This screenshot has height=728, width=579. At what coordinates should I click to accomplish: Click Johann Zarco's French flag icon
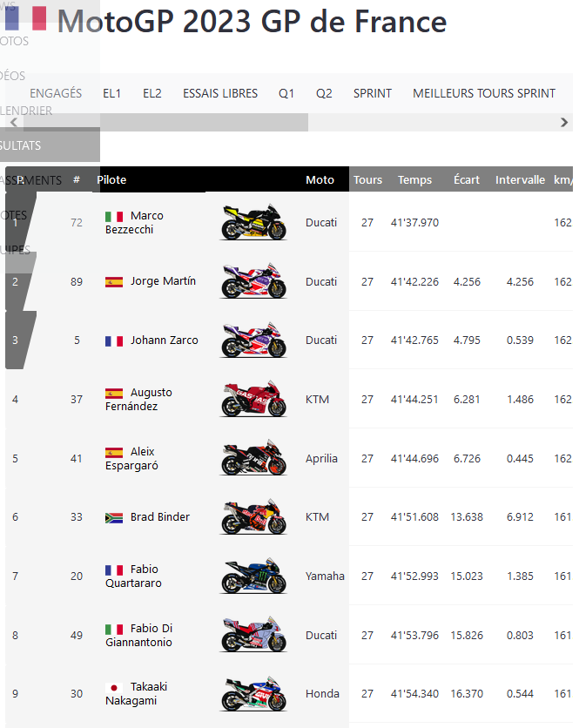(x=114, y=340)
